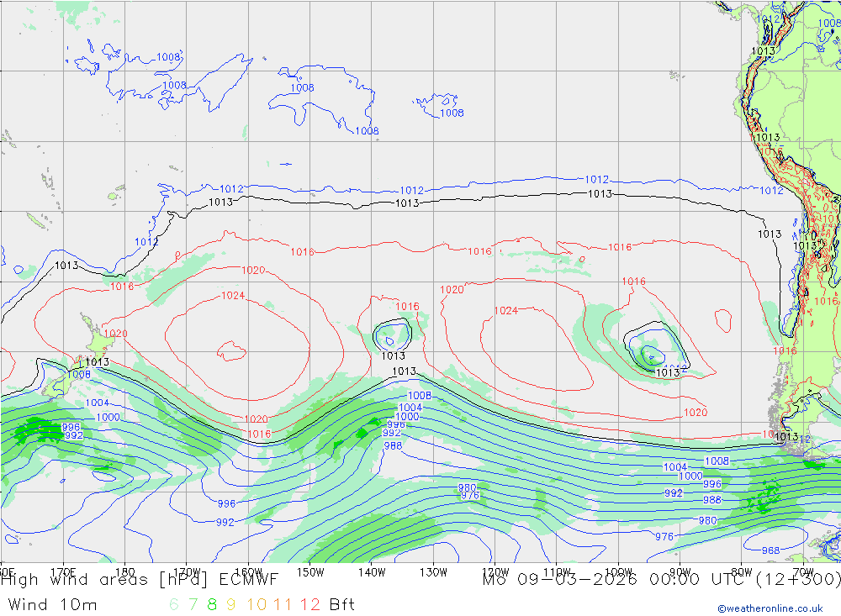This screenshot has height=616, width=841.
Task: Click the "1024" label in the western high
Action: (x=233, y=296)
